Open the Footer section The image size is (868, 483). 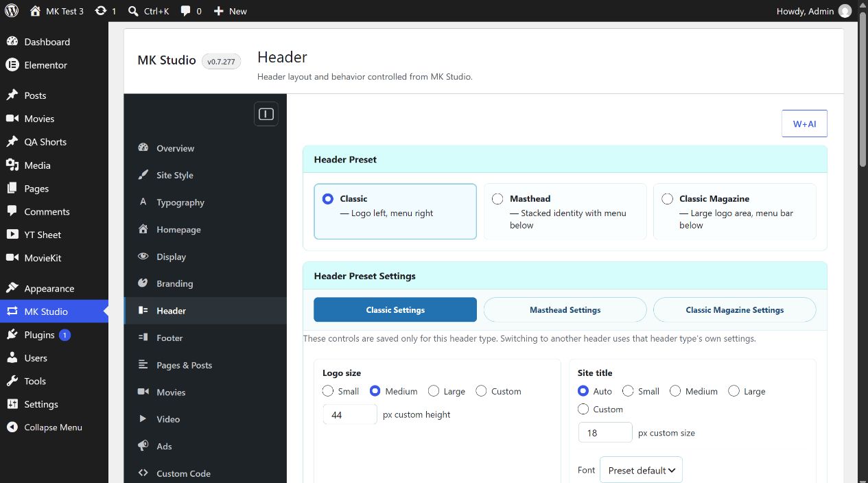pos(205,338)
